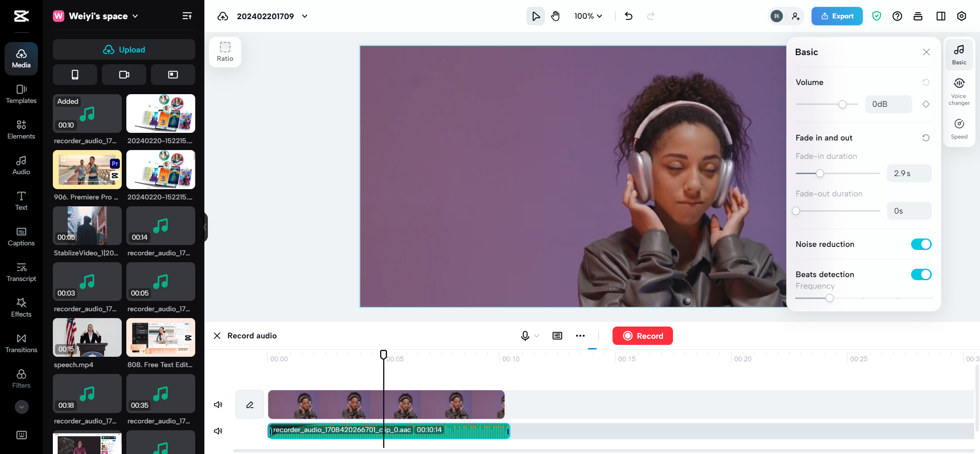This screenshot has width=980, height=454.
Task: Select the Text tool from the sidebar
Action: click(21, 200)
